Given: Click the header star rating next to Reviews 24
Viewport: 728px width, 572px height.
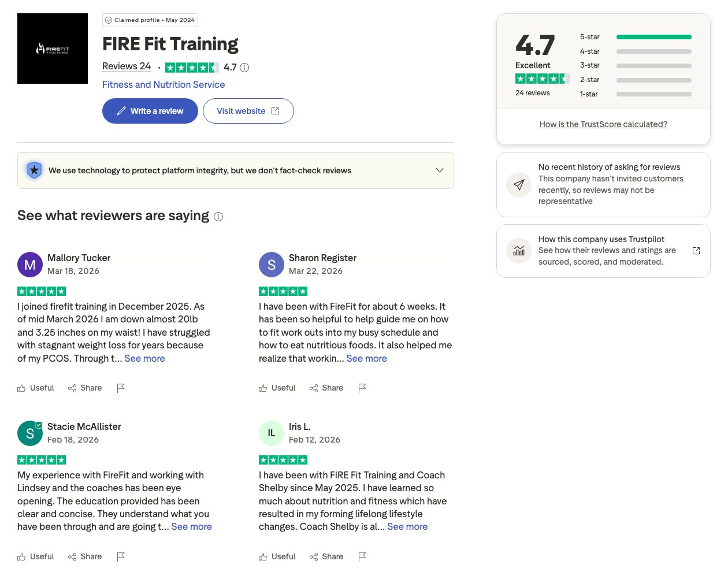Looking at the screenshot, I should (x=192, y=68).
